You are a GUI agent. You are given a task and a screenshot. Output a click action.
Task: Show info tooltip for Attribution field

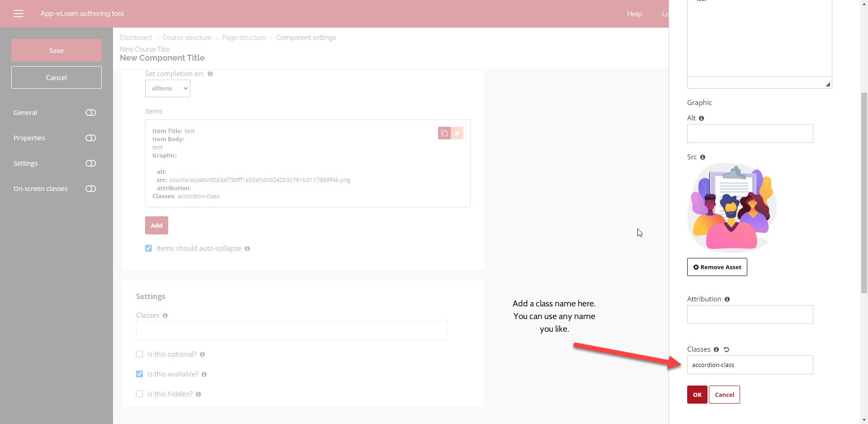[x=727, y=299]
